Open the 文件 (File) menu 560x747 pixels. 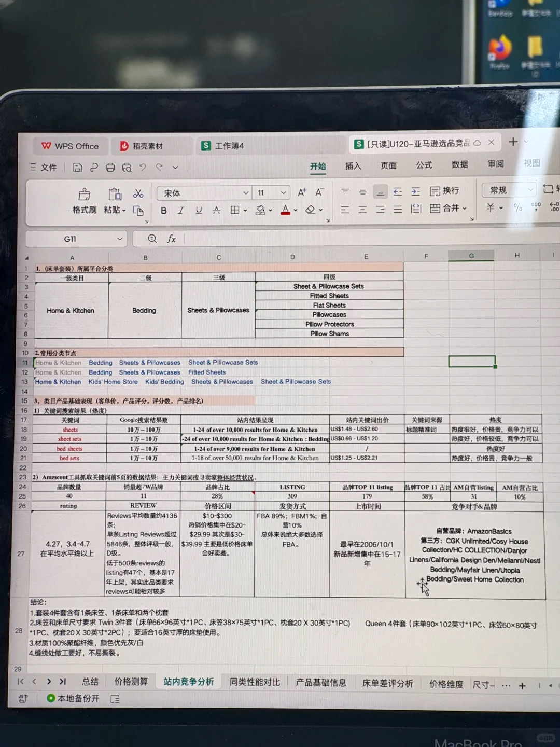tap(43, 167)
